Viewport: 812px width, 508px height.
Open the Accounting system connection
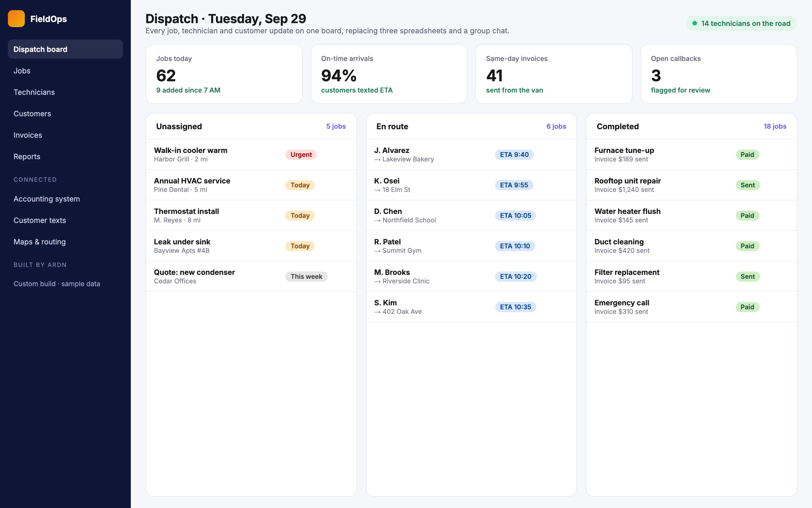[65, 199]
